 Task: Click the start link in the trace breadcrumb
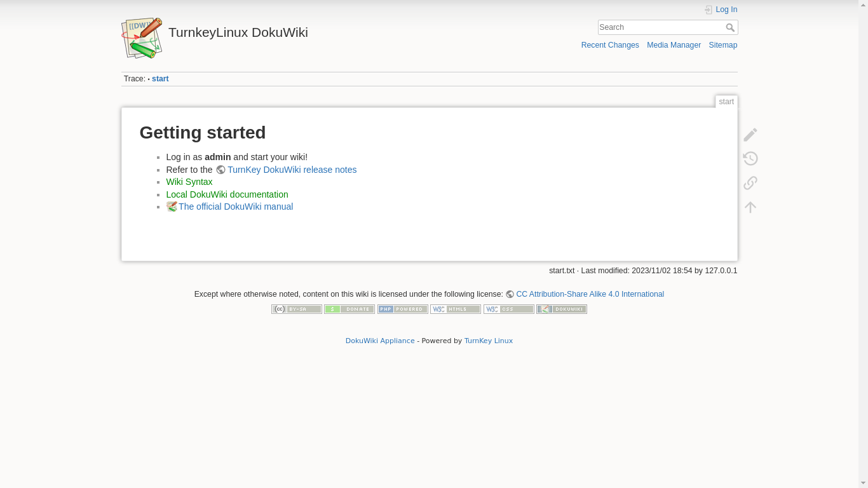coord(160,79)
